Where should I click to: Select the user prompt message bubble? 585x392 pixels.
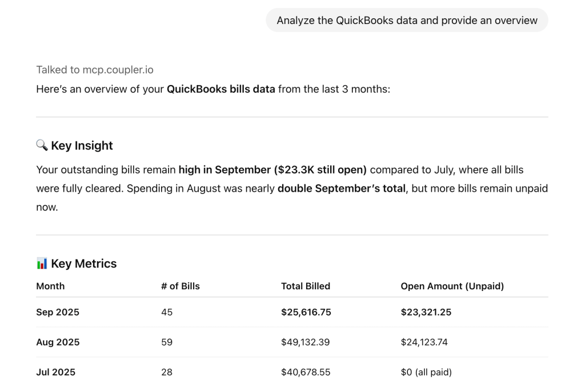407,21
